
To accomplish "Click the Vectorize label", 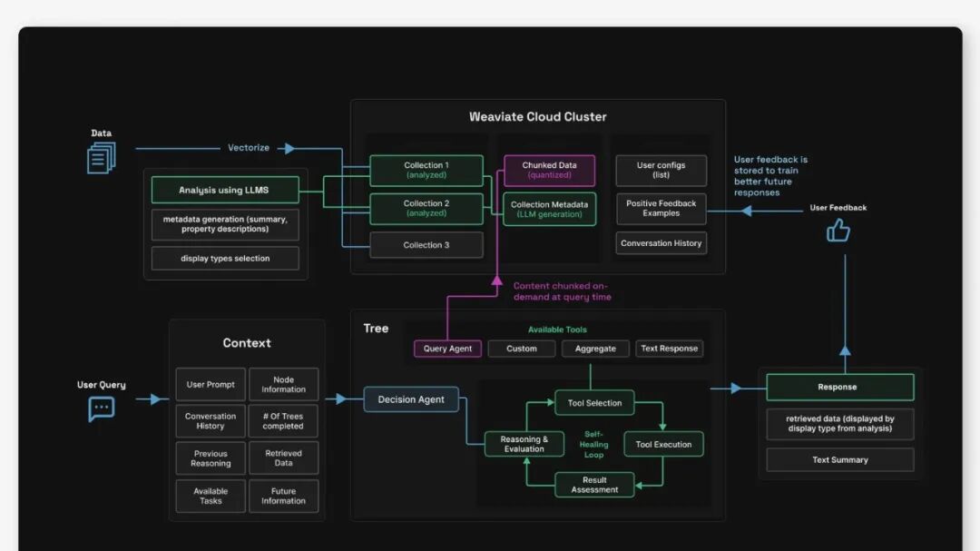I will pyautogui.click(x=249, y=148).
